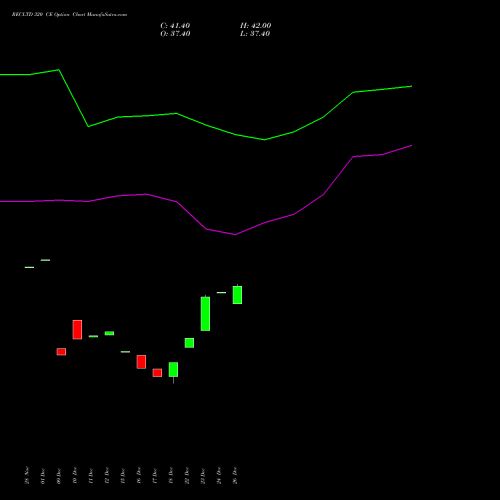Select the tall green candle above 23 Dec

[205, 313]
